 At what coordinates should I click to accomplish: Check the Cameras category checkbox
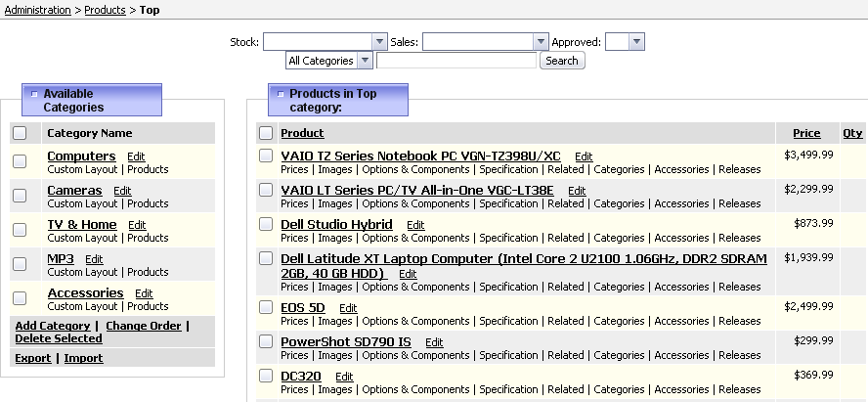click(x=20, y=196)
